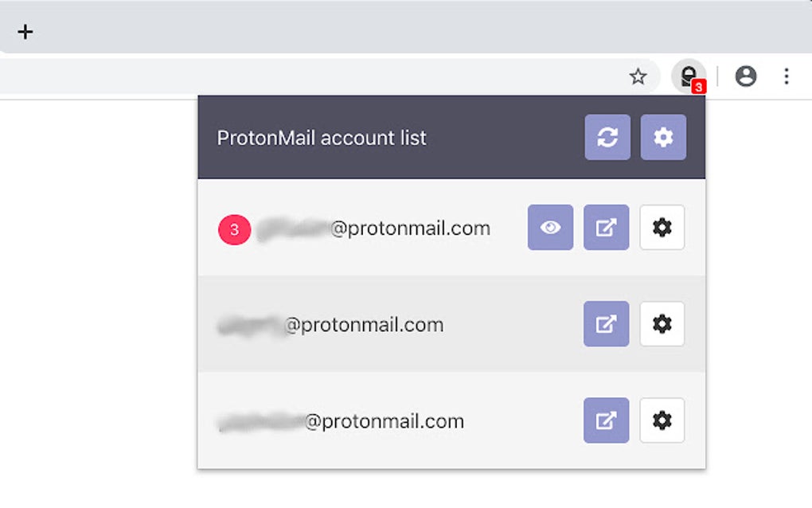Viewport: 812px width, 508px height.
Task: Open the second account's settings gear
Action: 662,324
